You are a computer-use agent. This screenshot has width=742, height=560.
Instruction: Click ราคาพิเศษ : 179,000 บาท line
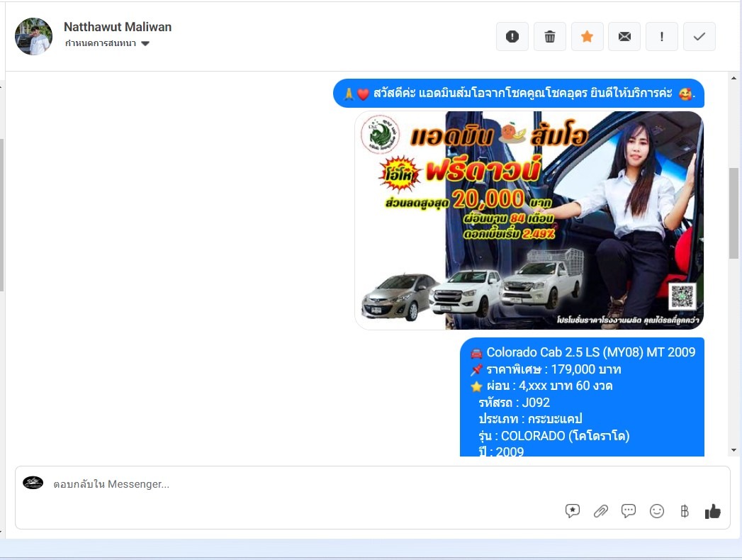[x=553, y=369]
